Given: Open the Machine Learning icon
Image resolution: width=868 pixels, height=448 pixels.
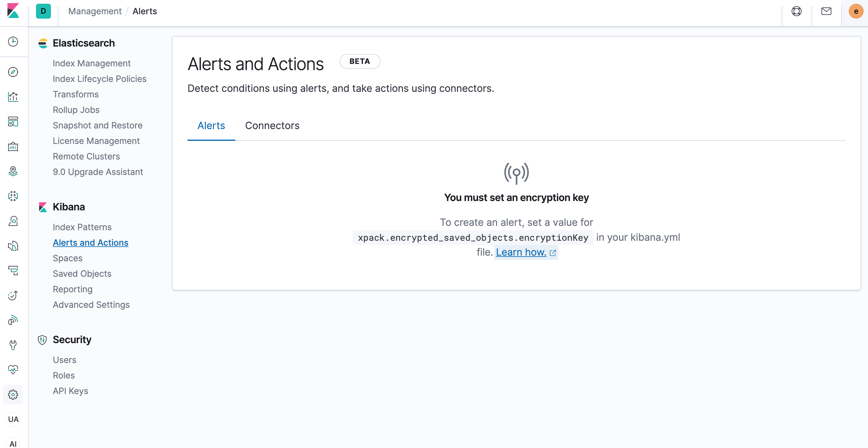Looking at the screenshot, I should 13,196.
